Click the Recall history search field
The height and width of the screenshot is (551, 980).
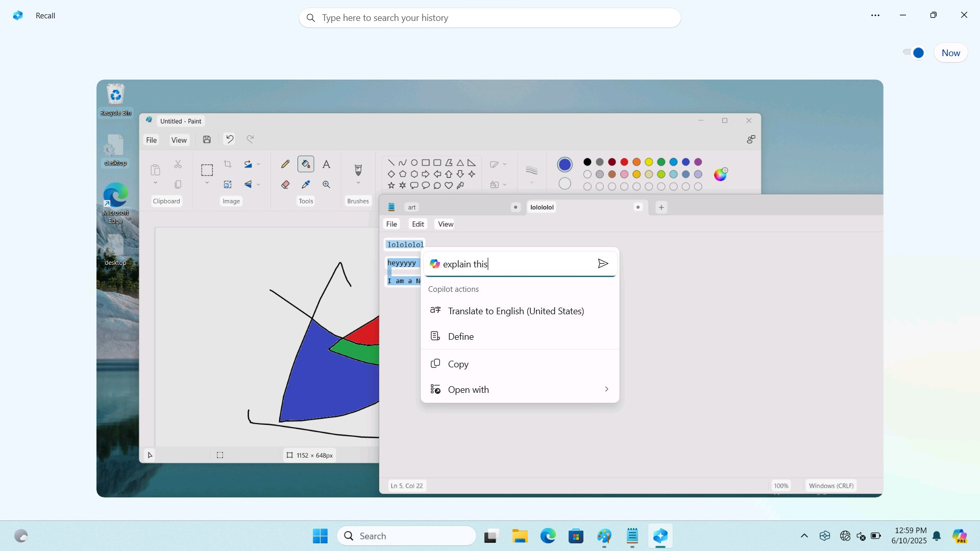click(x=490, y=18)
